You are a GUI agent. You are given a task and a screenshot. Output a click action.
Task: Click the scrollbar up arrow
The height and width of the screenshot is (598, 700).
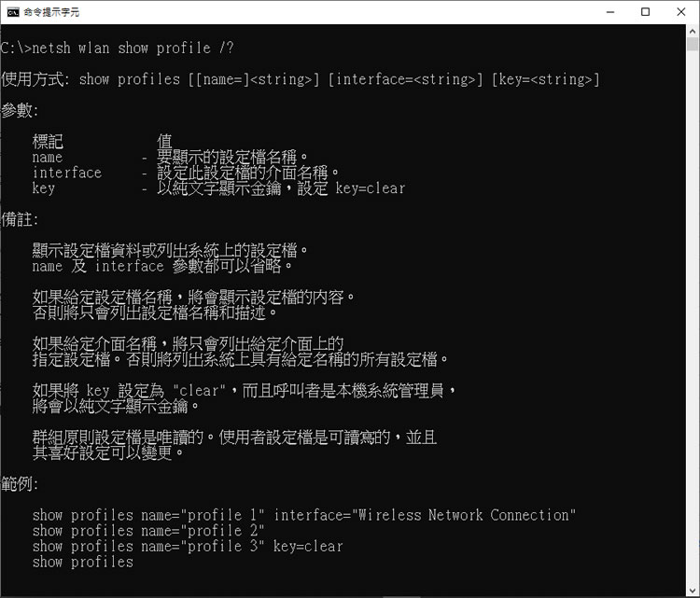[693, 31]
